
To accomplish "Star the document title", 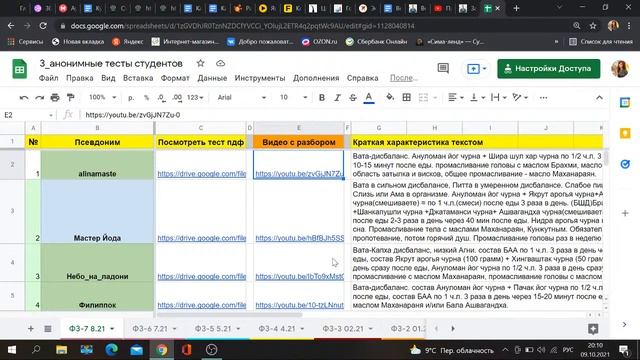I will point(200,63).
